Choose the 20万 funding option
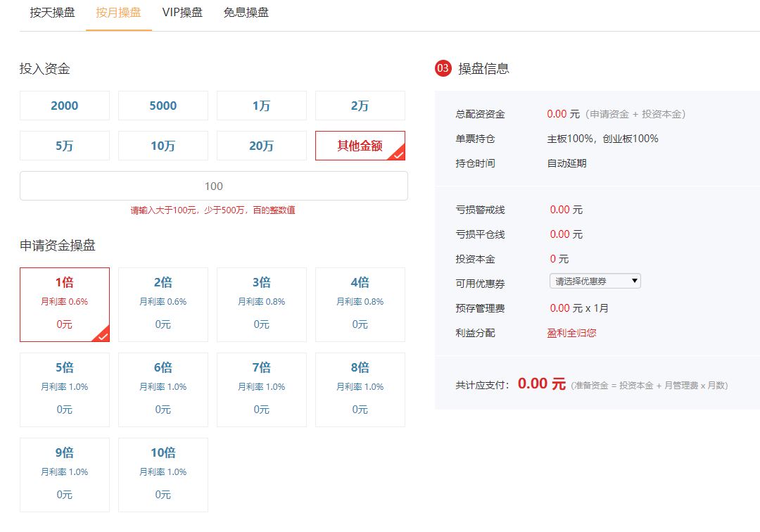760x532 pixels. pyautogui.click(x=261, y=145)
